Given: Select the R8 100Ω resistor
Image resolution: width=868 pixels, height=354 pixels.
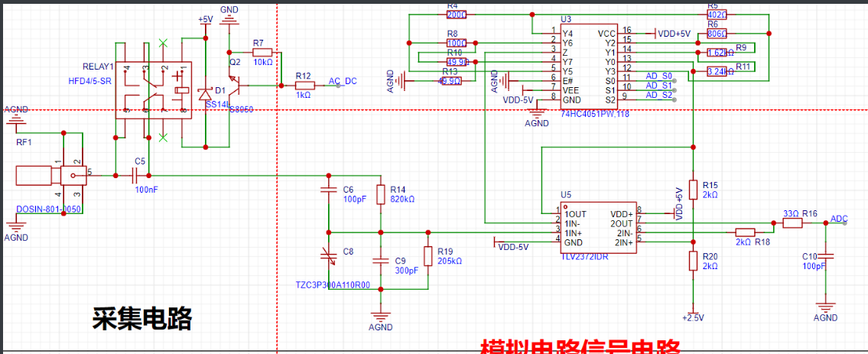Looking at the screenshot, I should point(457,43).
